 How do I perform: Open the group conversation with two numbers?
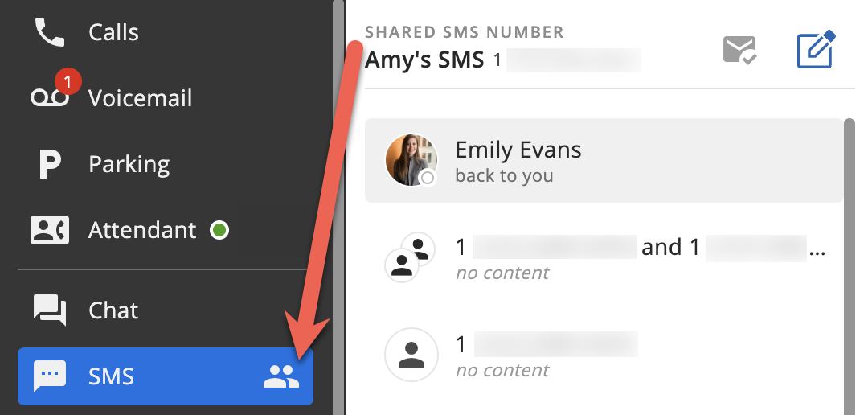click(x=604, y=257)
